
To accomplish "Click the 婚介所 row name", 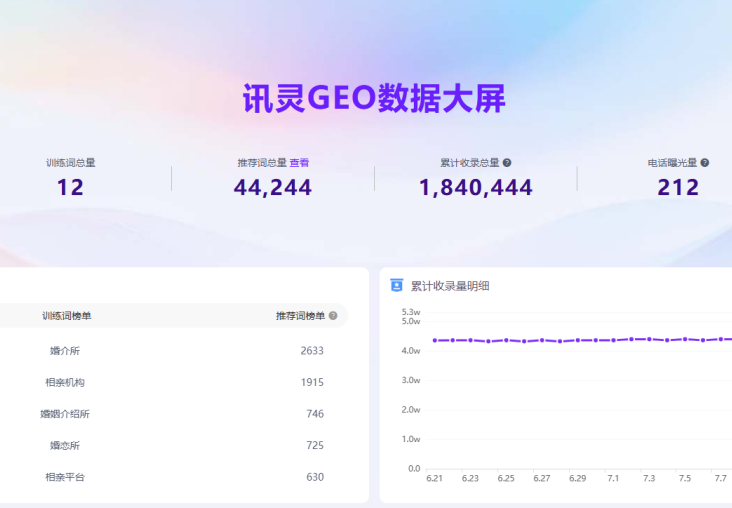I will pyautogui.click(x=65, y=351).
